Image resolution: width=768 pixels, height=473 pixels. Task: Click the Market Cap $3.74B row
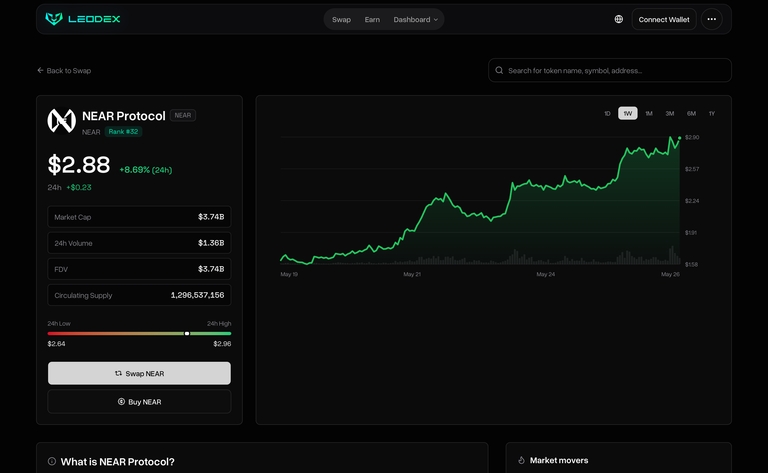click(139, 217)
